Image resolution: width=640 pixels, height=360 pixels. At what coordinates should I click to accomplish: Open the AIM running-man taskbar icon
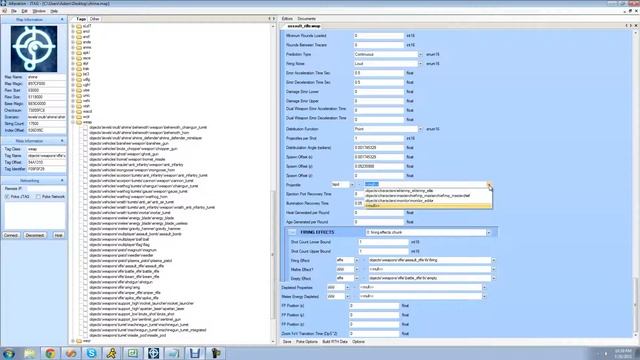112,353
